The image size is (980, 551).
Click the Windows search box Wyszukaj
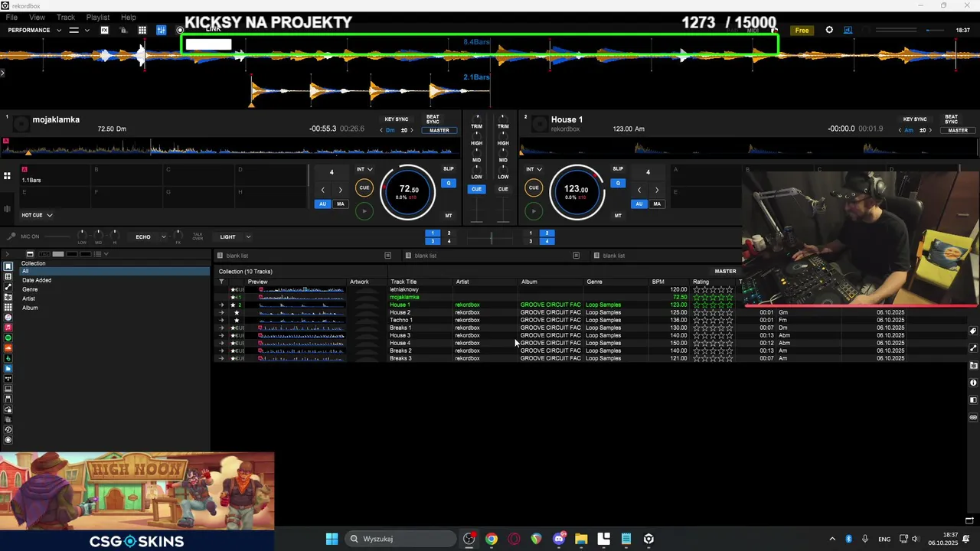click(x=401, y=539)
